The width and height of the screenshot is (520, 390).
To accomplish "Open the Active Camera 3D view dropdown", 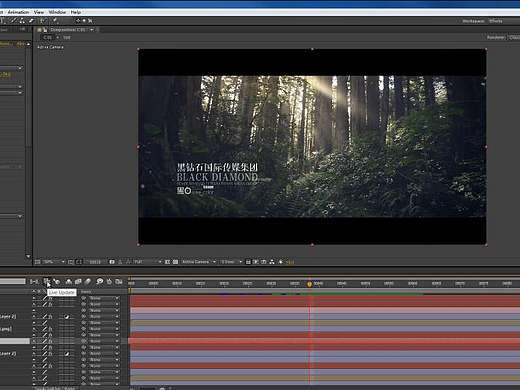I will 199,262.
